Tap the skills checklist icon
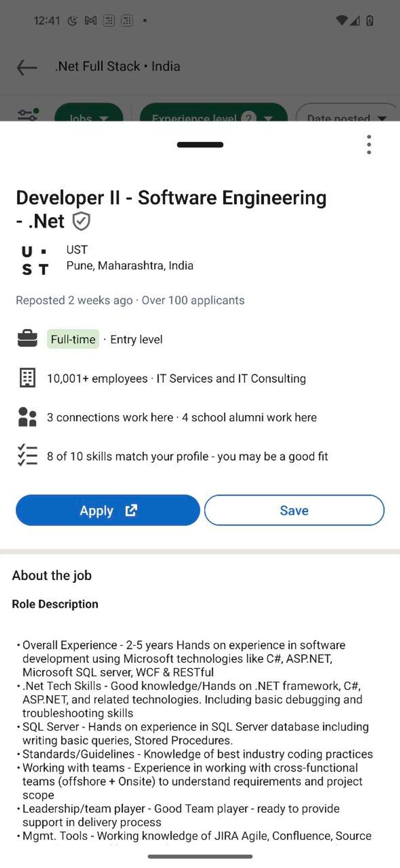This screenshot has height=868, width=400. [x=28, y=456]
